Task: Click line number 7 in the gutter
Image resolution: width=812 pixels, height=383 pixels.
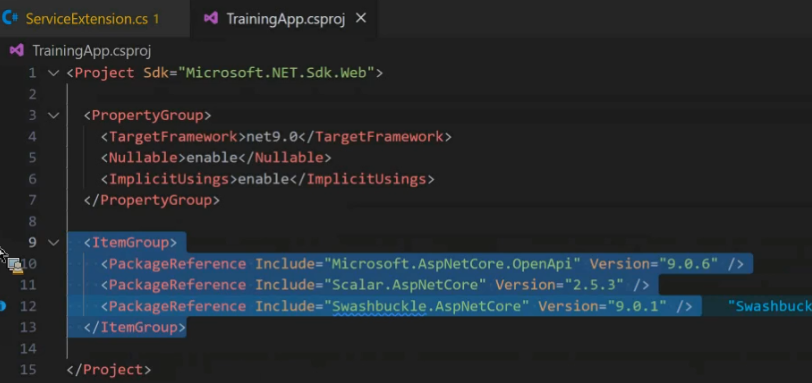Action: click(33, 200)
